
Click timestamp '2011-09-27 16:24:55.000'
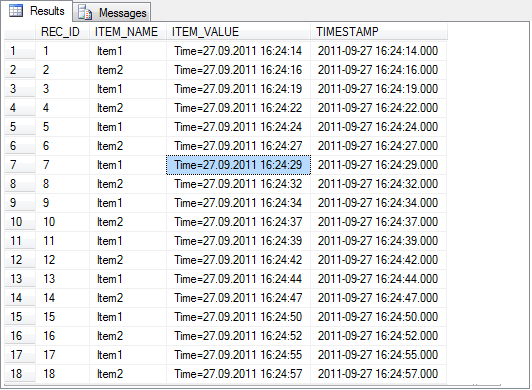(x=379, y=355)
